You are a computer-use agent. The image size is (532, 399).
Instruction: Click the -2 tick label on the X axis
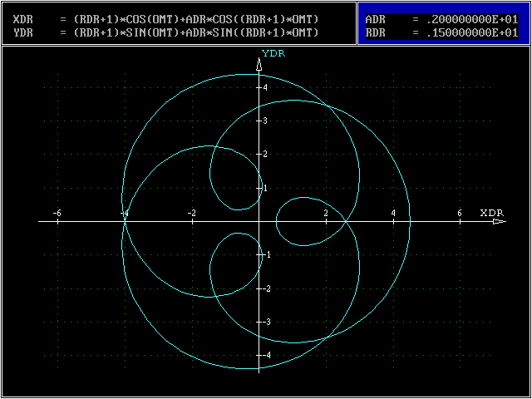[190, 214]
